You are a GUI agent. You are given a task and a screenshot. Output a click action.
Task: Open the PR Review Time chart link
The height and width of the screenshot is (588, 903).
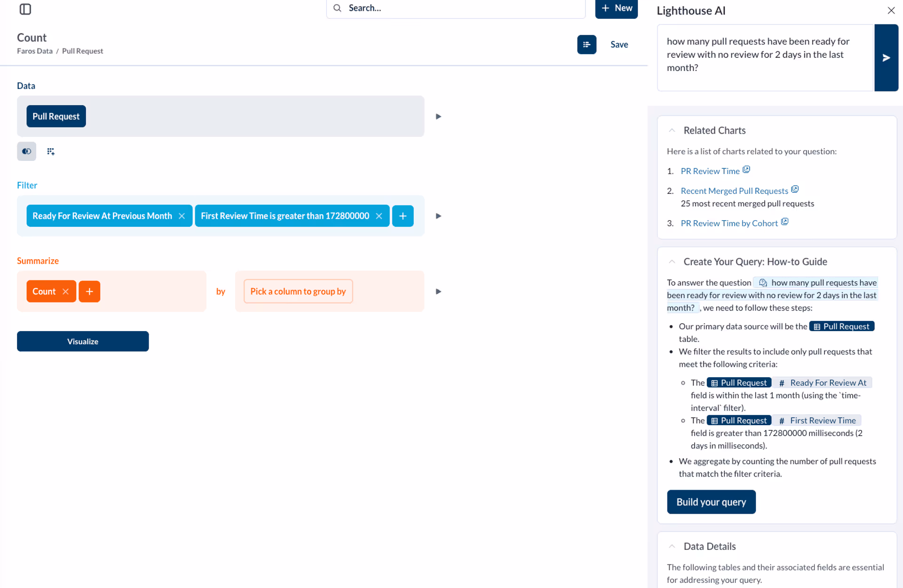[x=710, y=171]
